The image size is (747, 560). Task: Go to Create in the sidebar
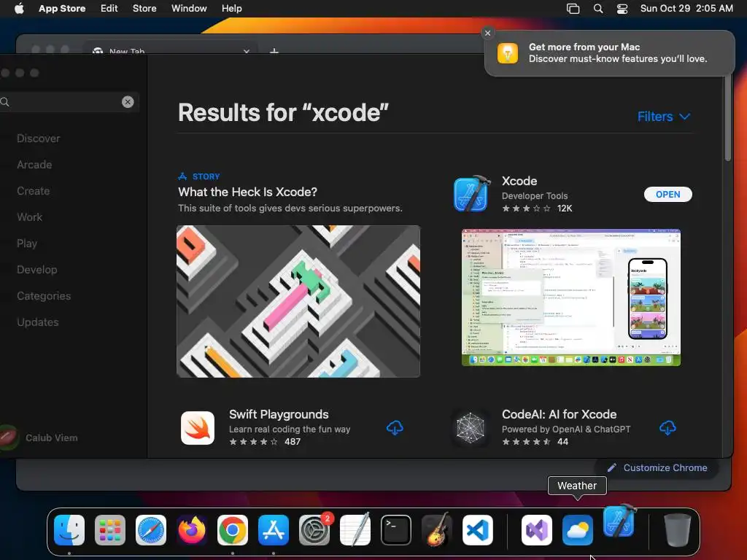point(34,190)
